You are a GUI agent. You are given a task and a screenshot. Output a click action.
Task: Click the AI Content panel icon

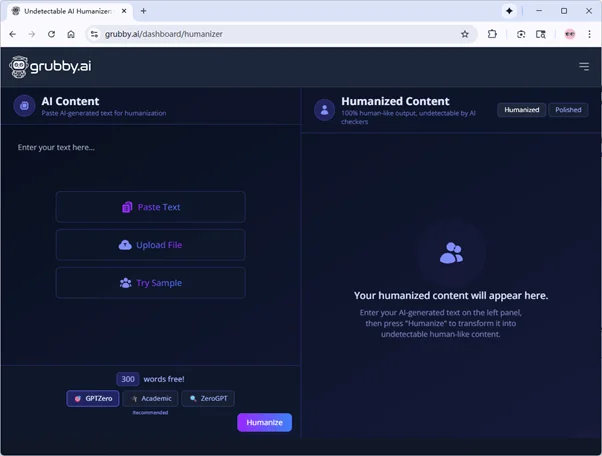(24, 106)
